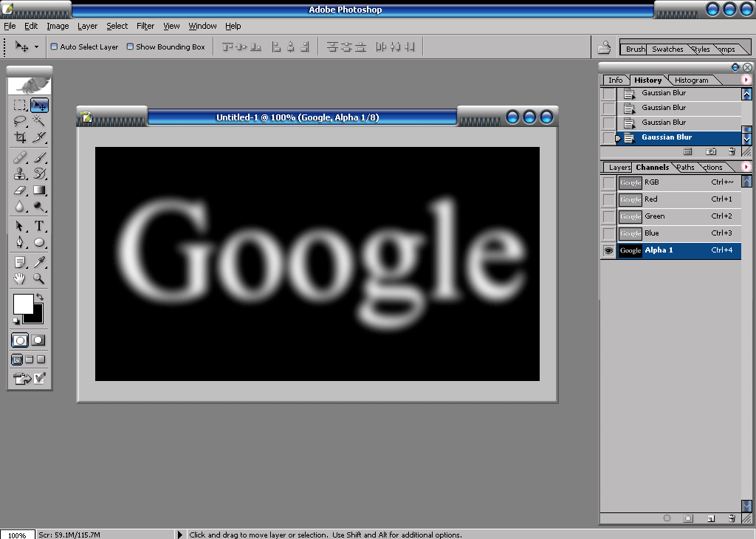Delete the current channel
This screenshot has width=756, height=539.
pyautogui.click(x=732, y=518)
